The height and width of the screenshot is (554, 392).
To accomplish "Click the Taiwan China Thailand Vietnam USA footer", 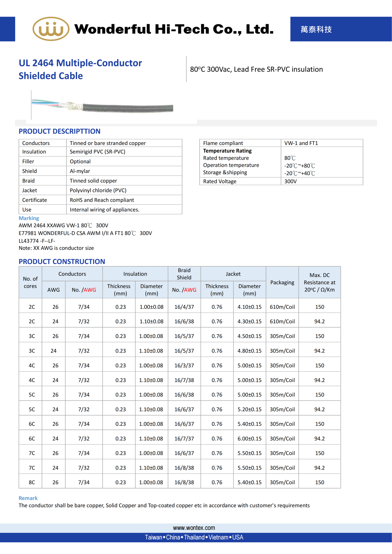I will click(x=194, y=537).
